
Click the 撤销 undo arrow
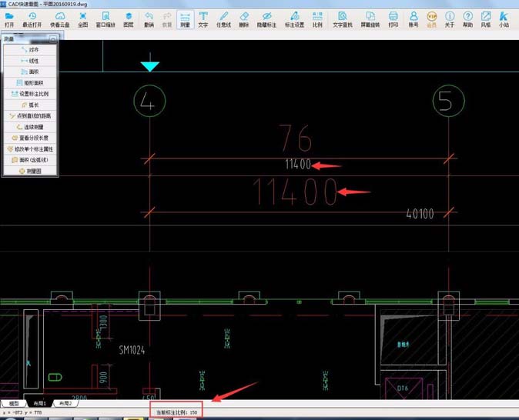coord(149,19)
